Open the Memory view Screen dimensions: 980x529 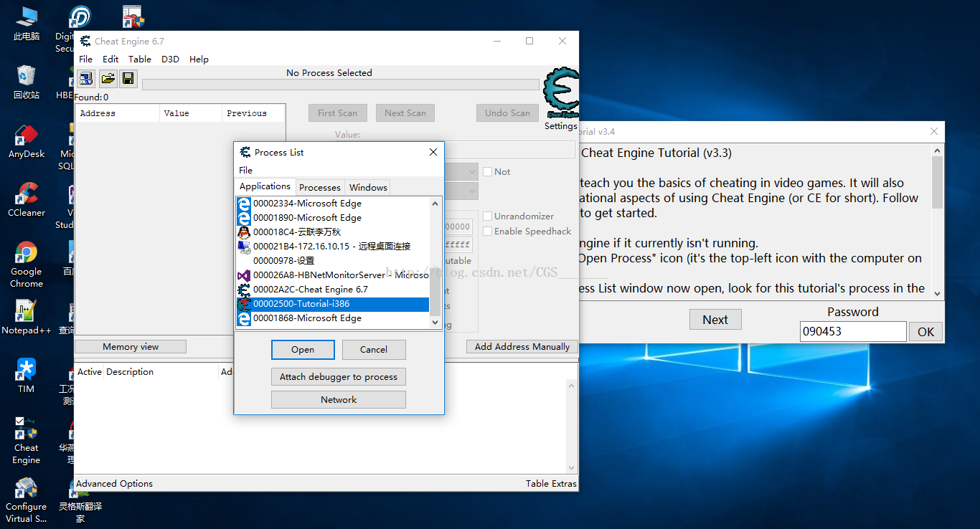coord(131,347)
